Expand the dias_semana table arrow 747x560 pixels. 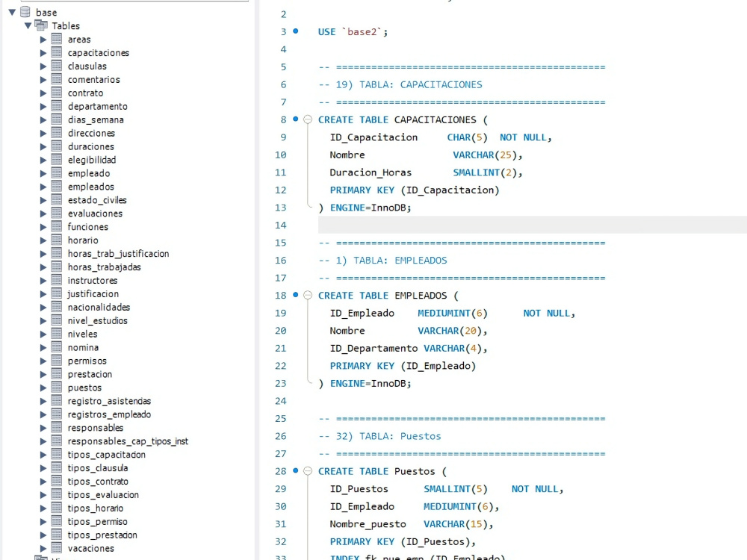[43, 120]
